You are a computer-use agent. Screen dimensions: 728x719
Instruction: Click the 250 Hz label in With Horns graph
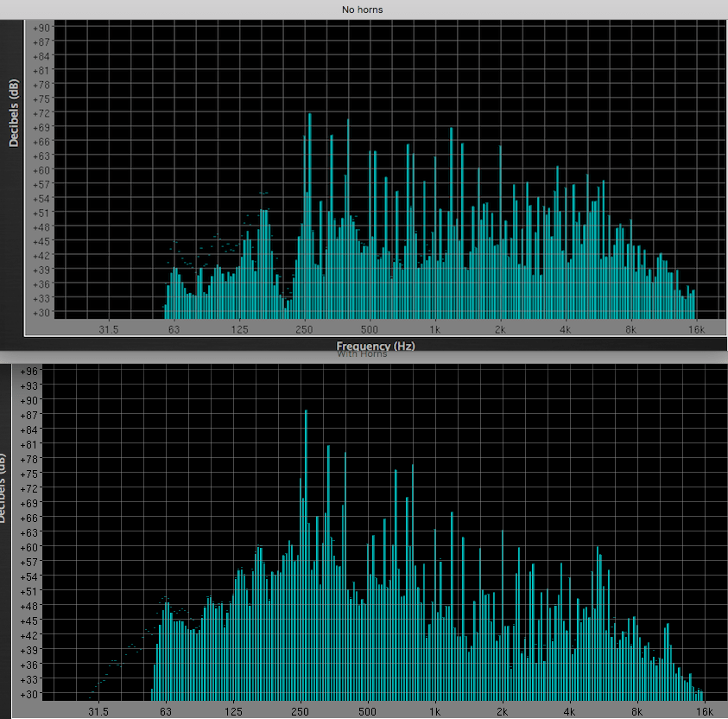pyautogui.click(x=300, y=711)
